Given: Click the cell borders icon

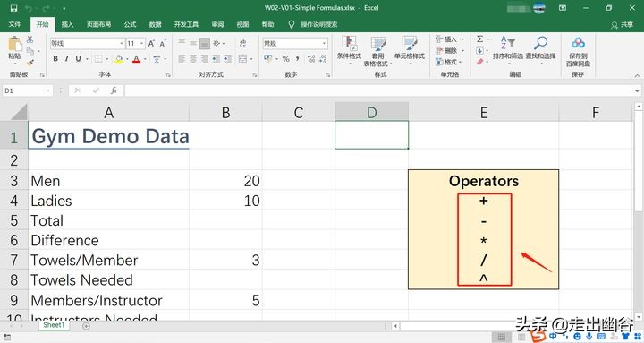Looking at the screenshot, I should pyautogui.click(x=98, y=59).
